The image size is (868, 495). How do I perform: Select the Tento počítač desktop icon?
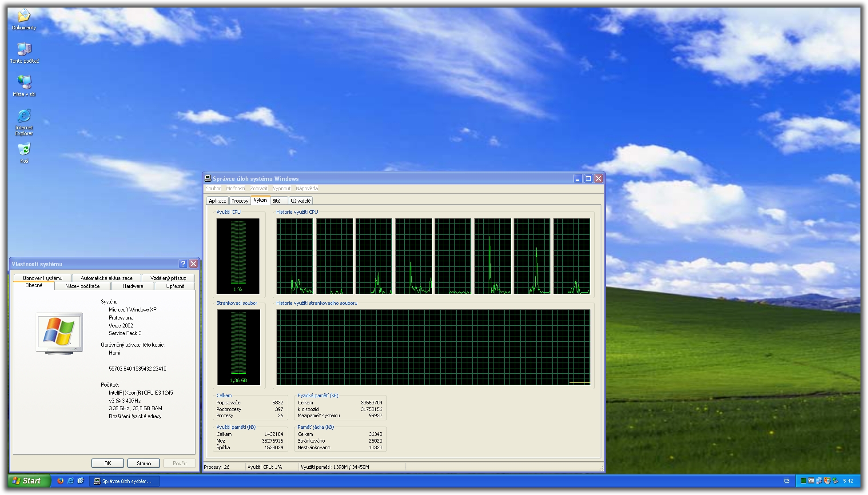24,52
